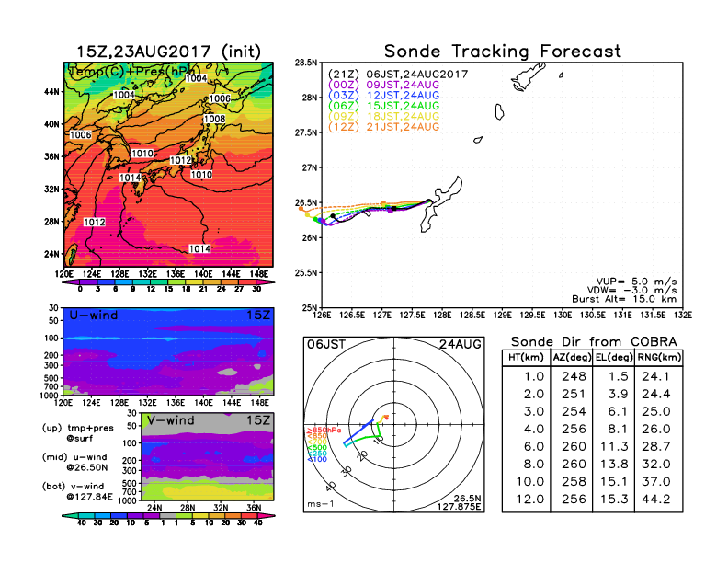Click the "VUP= 5.0 m/s" parameter text

click(x=636, y=281)
